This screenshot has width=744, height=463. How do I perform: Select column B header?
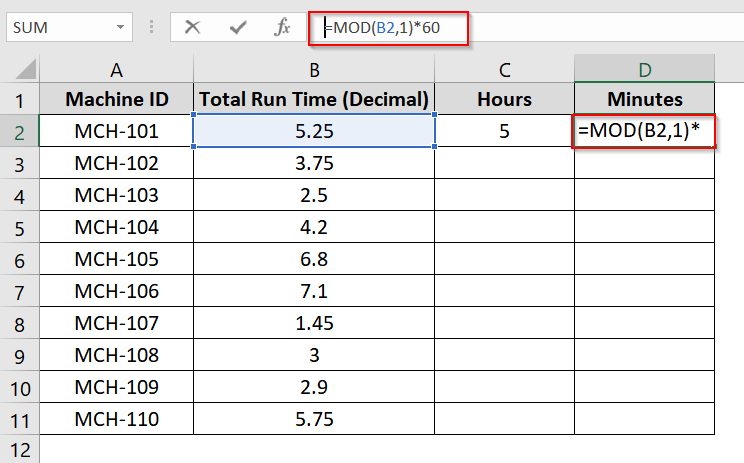tap(314, 70)
